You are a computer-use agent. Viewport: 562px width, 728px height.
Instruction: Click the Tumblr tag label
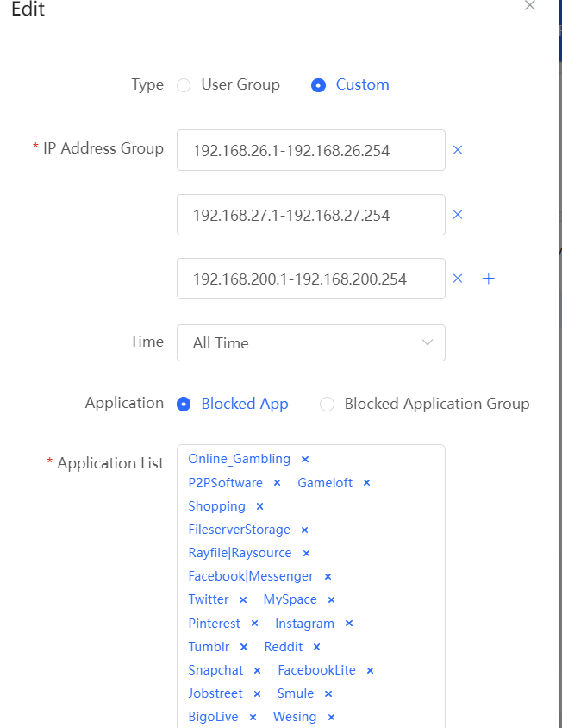[x=209, y=646]
